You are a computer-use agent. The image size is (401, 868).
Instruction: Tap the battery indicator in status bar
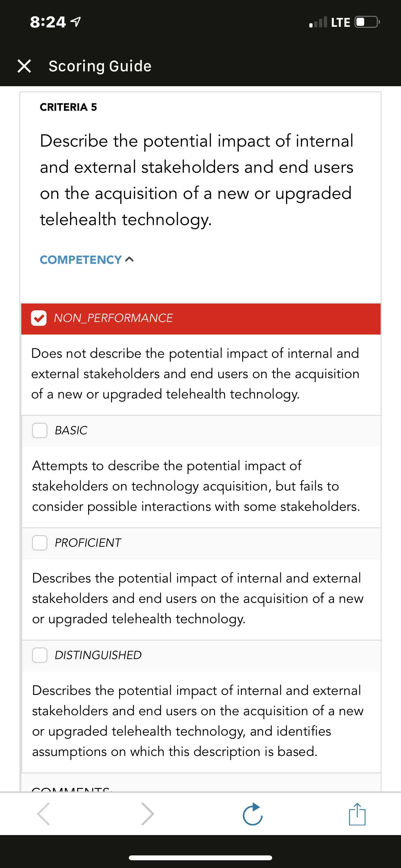tap(367, 22)
